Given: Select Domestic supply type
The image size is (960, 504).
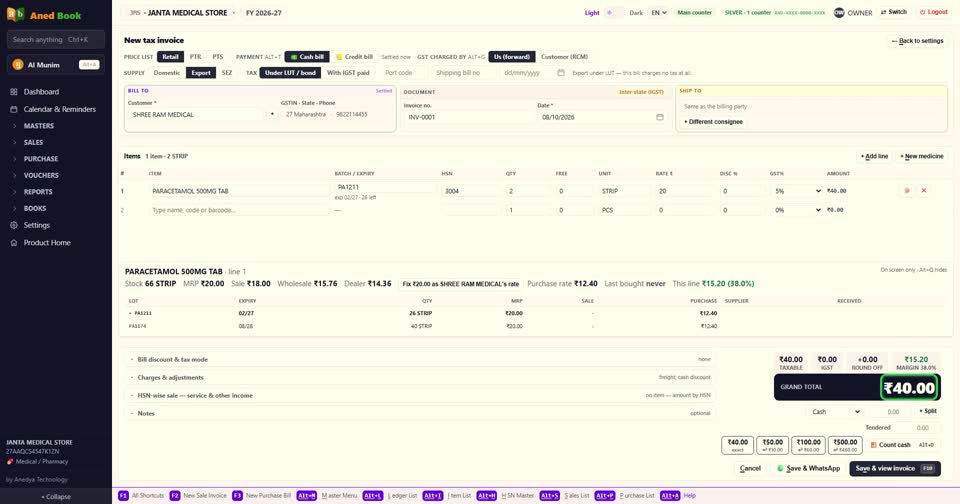Looking at the screenshot, I should tap(167, 73).
